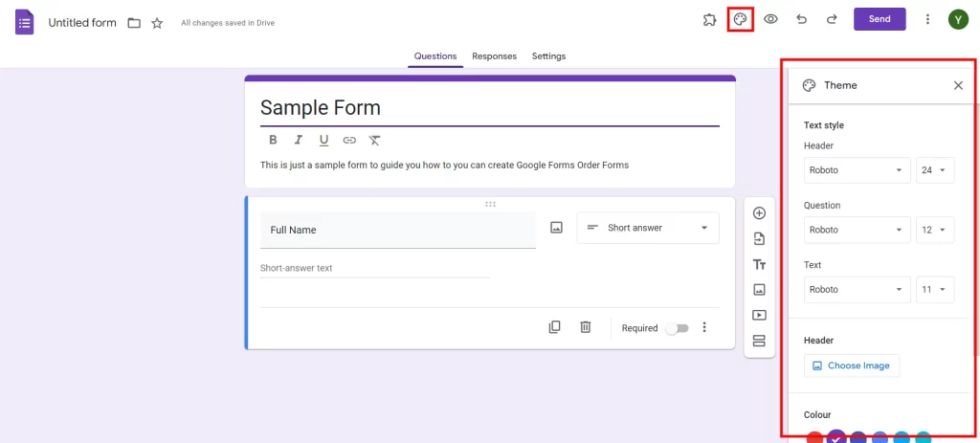Delete the Full Name question
The width and height of the screenshot is (980, 443).
pos(586,327)
